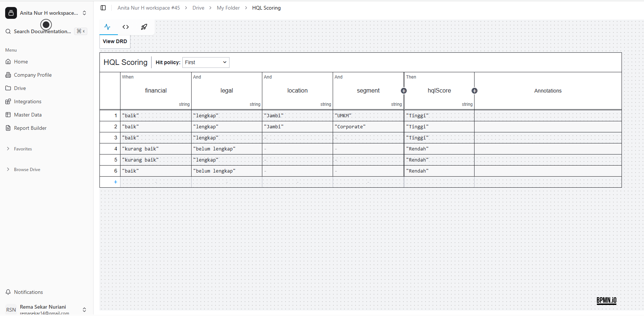Image resolution: width=644 pixels, height=316 pixels.
Task: Open the BPMN.iO logo link
Action: [x=606, y=301]
